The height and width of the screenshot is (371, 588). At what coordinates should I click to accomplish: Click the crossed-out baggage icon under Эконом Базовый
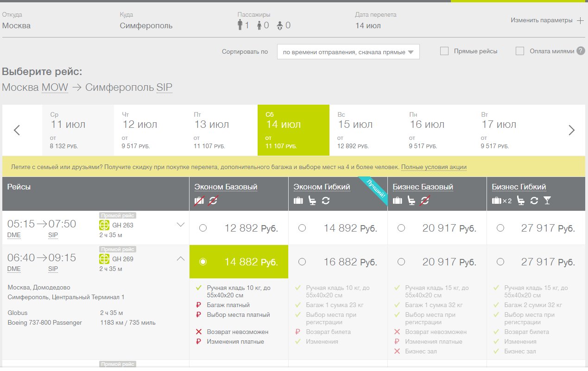point(199,201)
